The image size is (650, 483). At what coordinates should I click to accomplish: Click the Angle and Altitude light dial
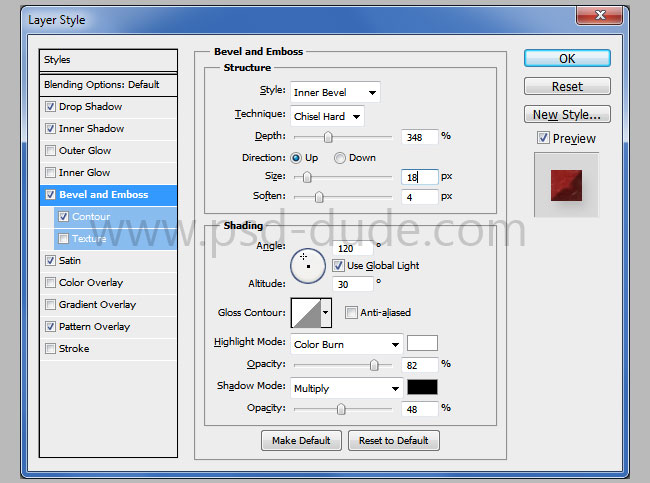tap(308, 266)
